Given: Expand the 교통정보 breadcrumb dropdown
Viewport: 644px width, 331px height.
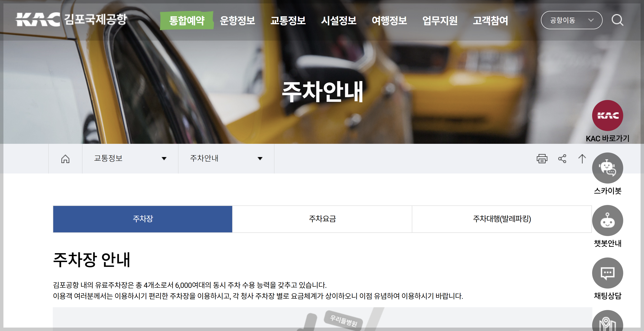Looking at the screenshot, I should coord(130,158).
